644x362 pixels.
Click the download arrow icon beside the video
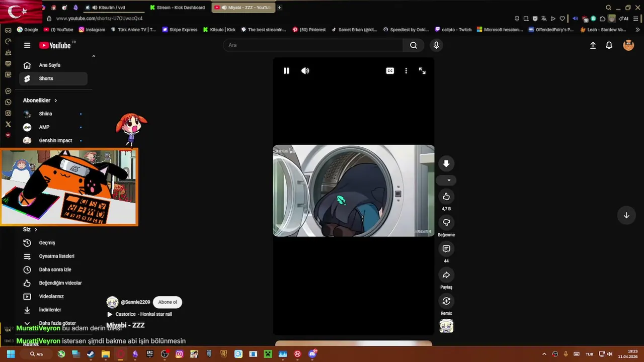(x=446, y=164)
